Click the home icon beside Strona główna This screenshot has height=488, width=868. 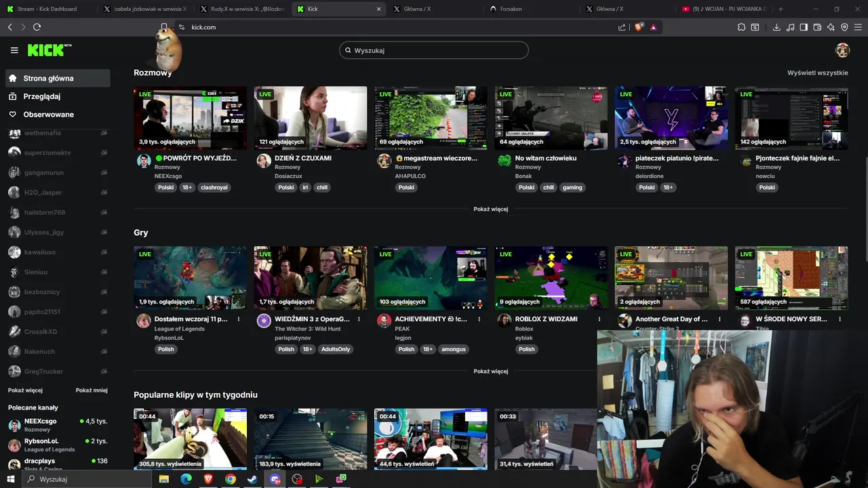pos(13,78)
